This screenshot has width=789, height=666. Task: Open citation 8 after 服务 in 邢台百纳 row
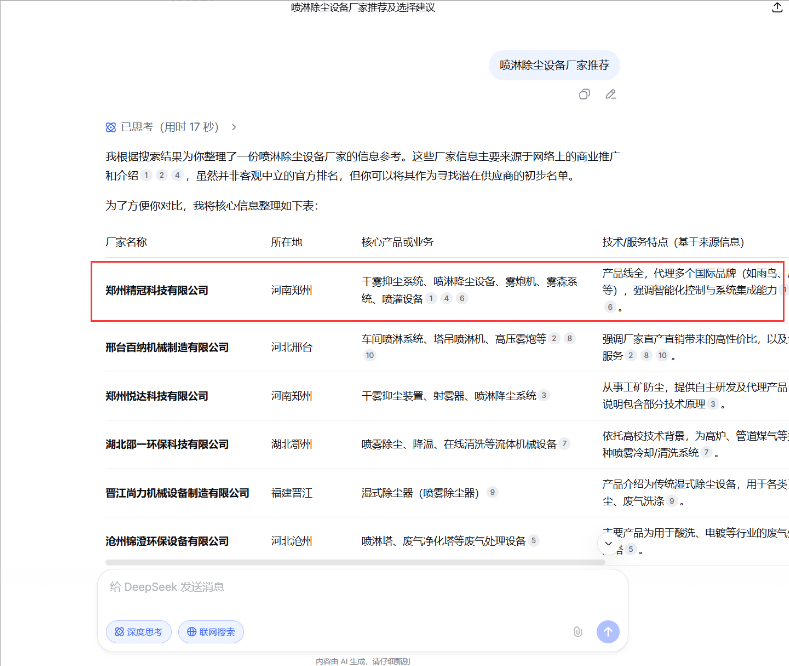click(x=646, y=355)
